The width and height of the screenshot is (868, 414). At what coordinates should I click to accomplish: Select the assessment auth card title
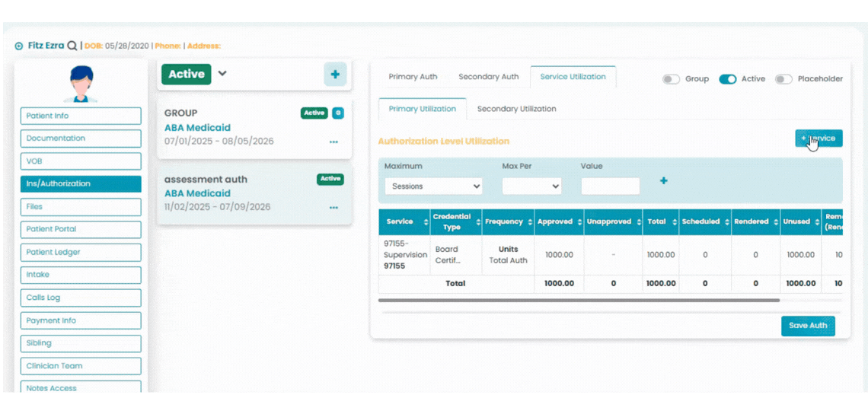[206, 180]
